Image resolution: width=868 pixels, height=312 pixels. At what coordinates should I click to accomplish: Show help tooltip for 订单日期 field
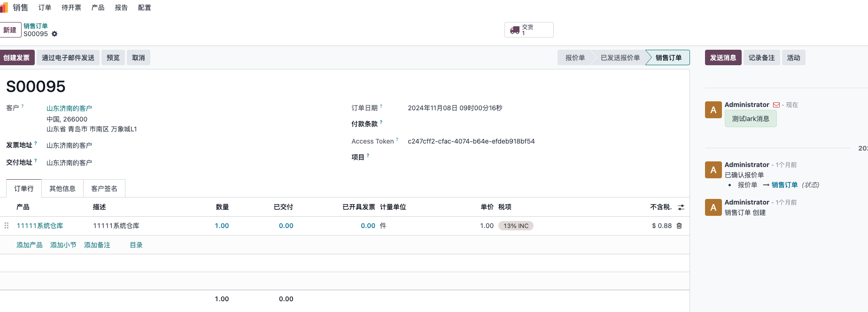381,107
